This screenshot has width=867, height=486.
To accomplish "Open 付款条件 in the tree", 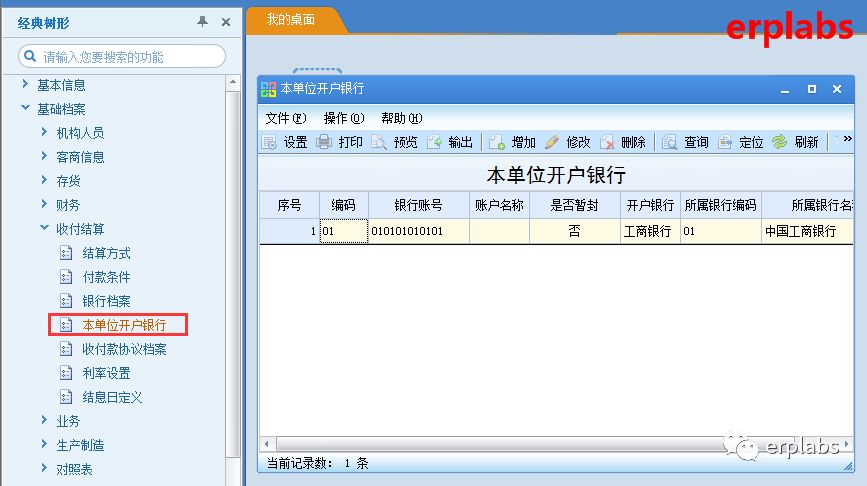I will tap(106, 277).
